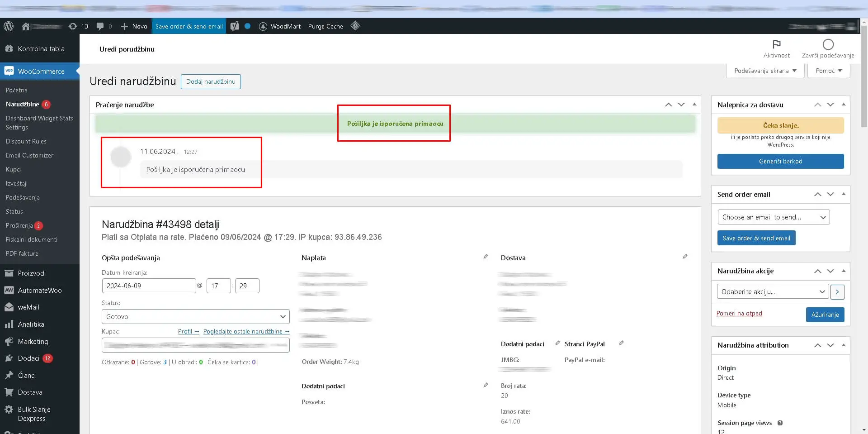Click Save order & send email in admin bar

(x=189, y=26)
